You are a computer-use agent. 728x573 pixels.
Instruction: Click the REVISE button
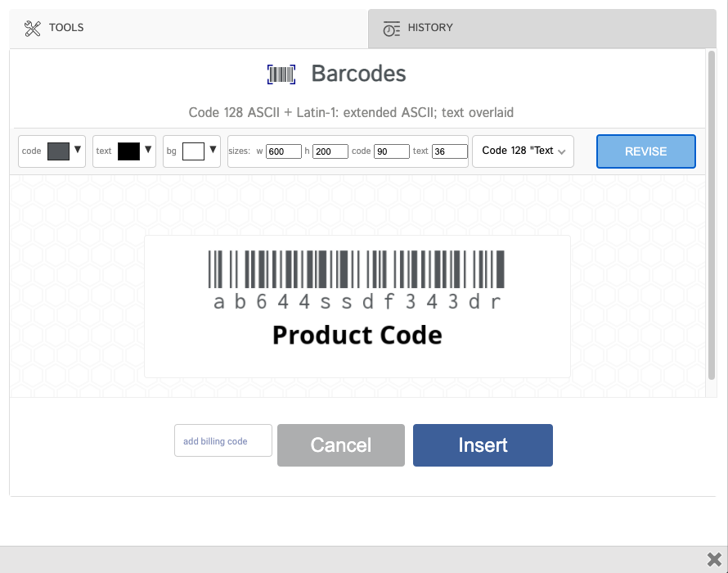point(646,151)
